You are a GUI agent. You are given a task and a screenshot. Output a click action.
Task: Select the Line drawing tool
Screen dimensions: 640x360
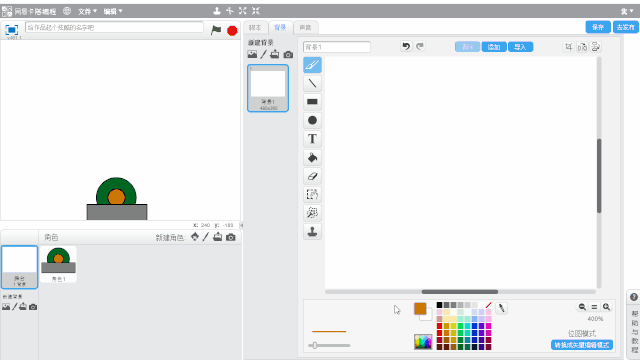tap(312, 83)
